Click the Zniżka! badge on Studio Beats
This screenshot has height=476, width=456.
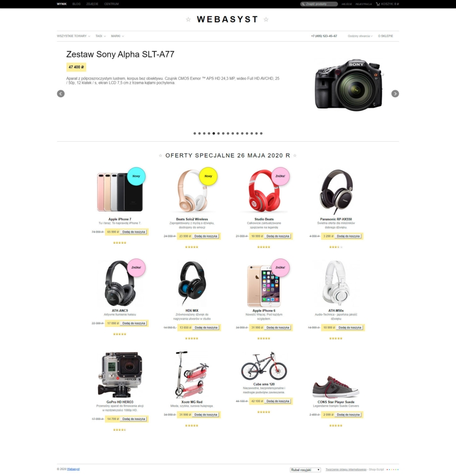tap(280, 176)
